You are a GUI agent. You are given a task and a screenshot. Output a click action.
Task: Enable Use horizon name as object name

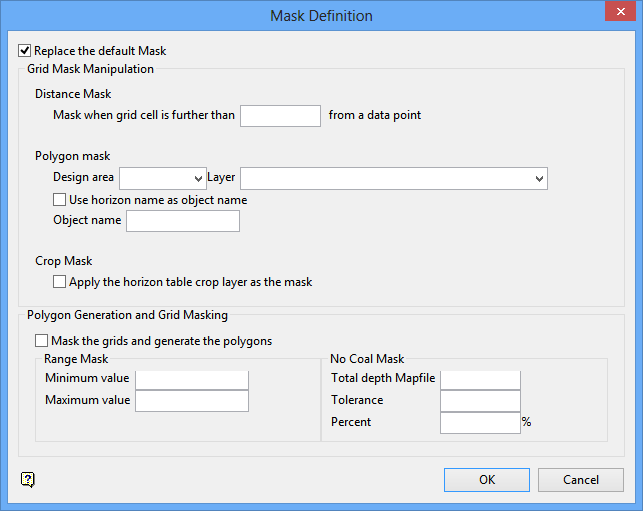coord(60,200)
